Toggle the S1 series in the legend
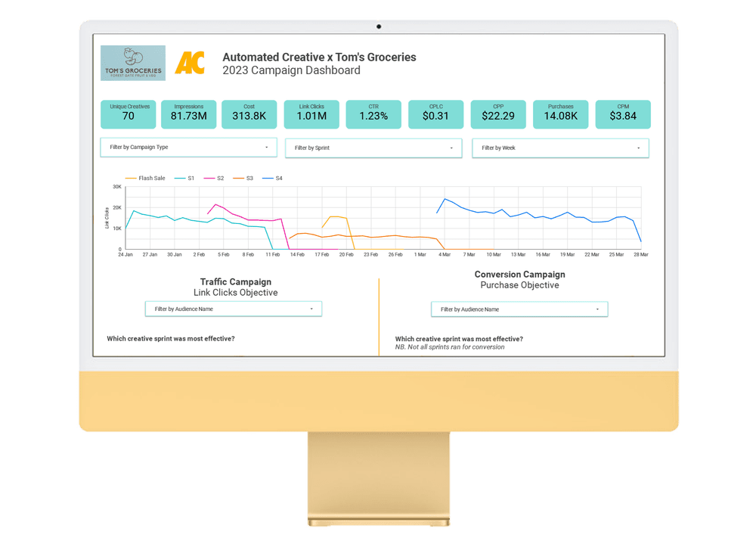756x547 pixels. coord(184,178)
